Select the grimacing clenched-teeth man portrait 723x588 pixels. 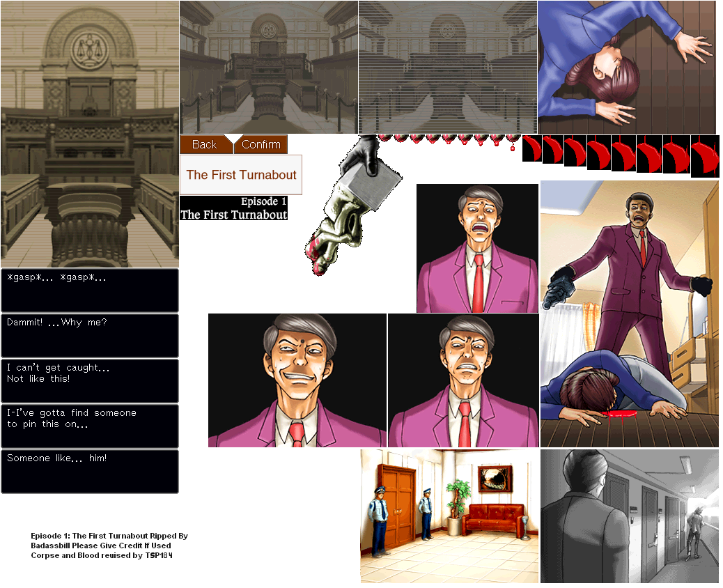tap(463, 380)
